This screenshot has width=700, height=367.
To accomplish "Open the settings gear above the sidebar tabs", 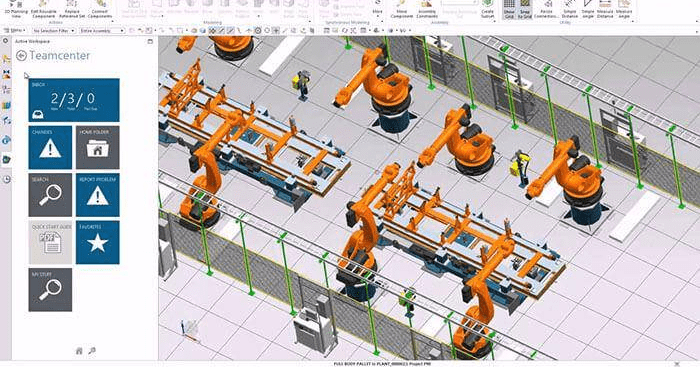I will pos(6,41).
